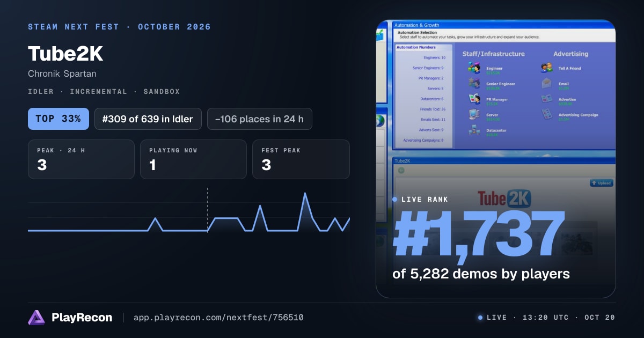644x338 pixels.
Task: Click the LIVE RANK label
Action: pyautogui.click(x=425, y=200)
